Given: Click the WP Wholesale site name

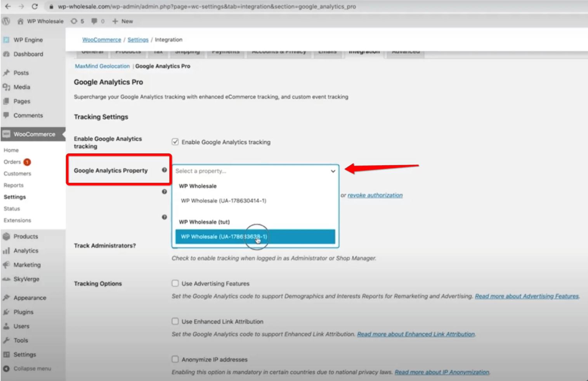Looking at the screenshot, I should coord(45,21).
